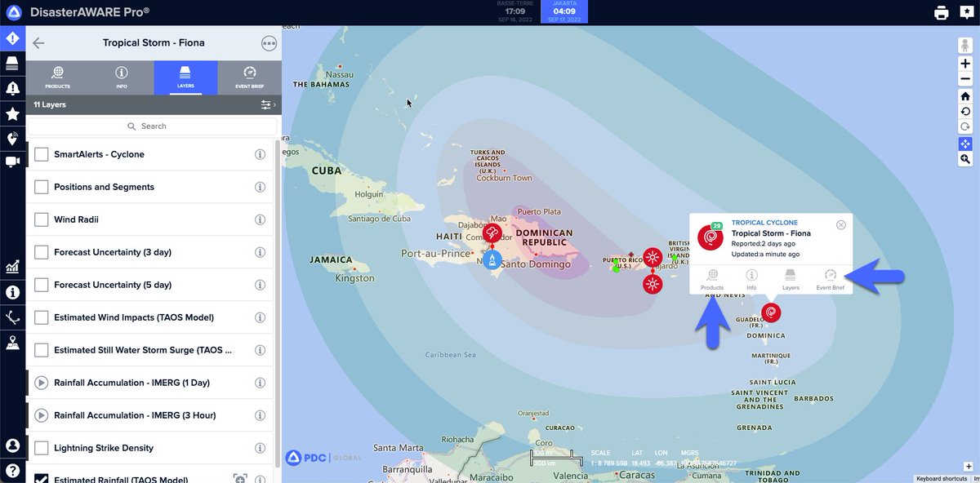The image size is (980, 483).
Task: Zoom out with the minus map control
Action: pos(965,79)
